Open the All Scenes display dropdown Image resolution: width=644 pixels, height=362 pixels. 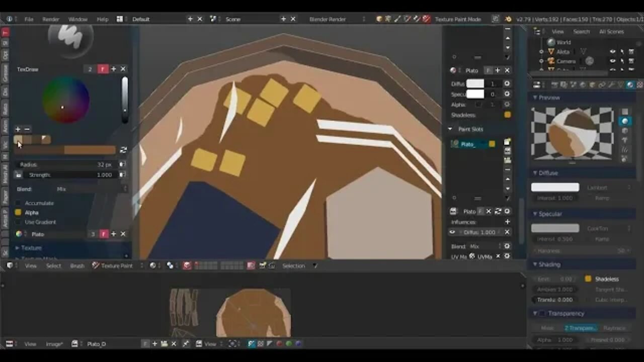click(x=611, y=32)
